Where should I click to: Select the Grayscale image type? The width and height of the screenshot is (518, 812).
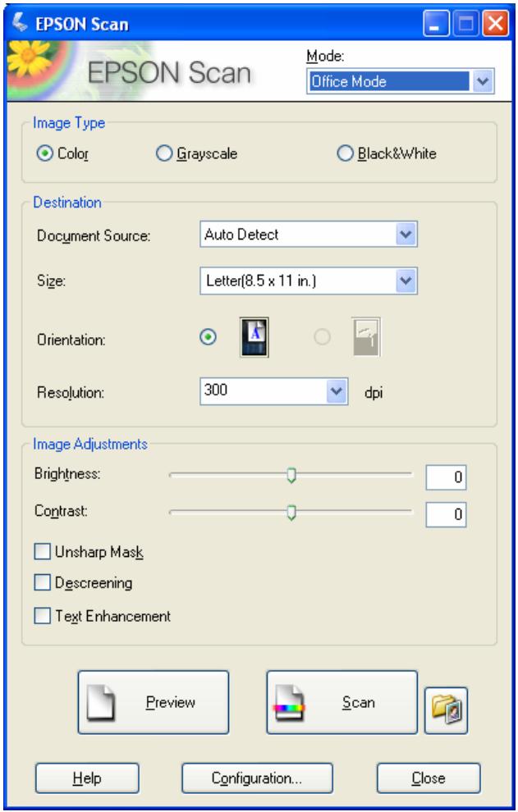click(x=163, y=151)
